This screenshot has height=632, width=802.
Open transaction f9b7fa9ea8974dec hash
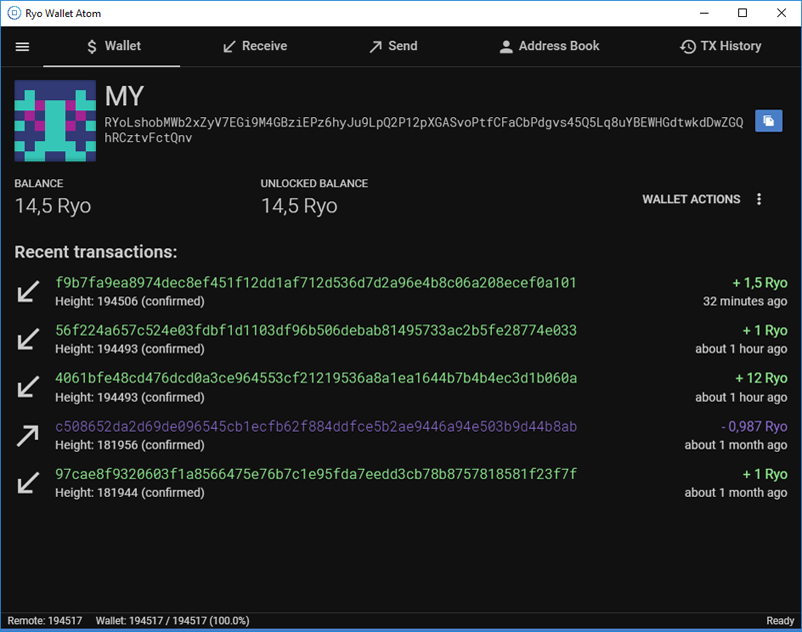pos(316,283)
